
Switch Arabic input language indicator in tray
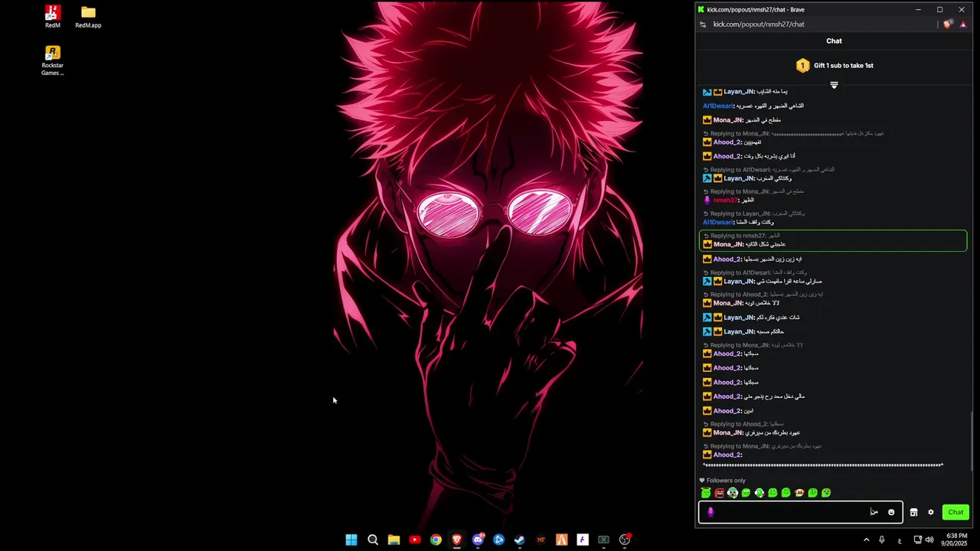tap(900, 540)
